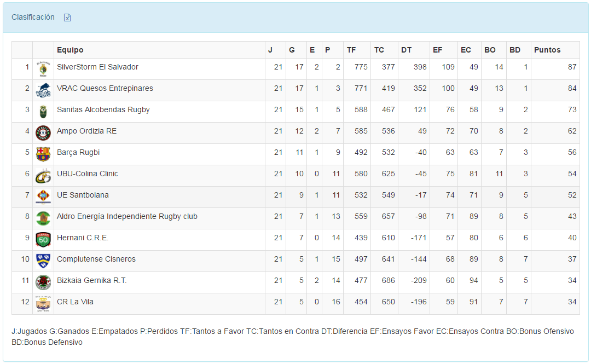591x364 pixels.
Task: Click the Clasificación panel title
Action: (33, 17)
